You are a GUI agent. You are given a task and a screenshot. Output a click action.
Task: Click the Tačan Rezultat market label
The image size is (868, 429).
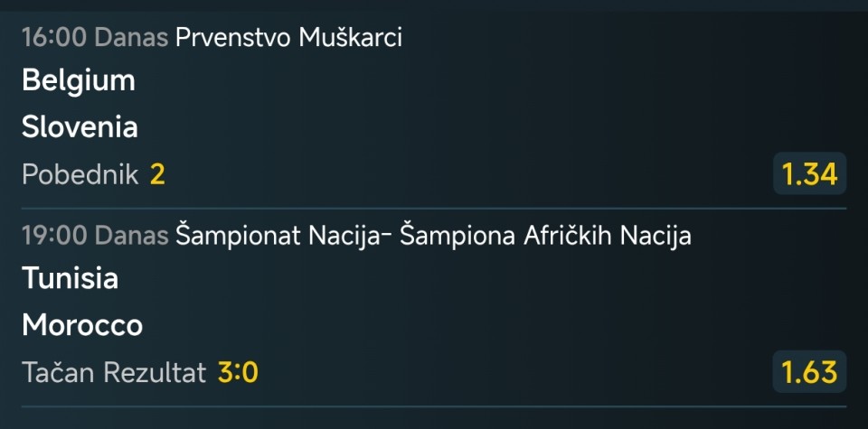pyautogui.click(x=114, y=373)
